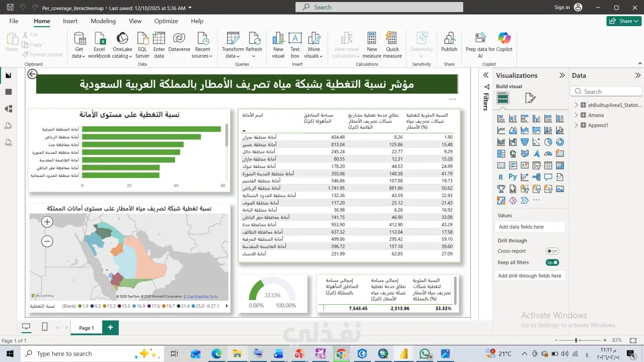Insert a Text box
Screen dimensions: 644x362
[295, 39]
